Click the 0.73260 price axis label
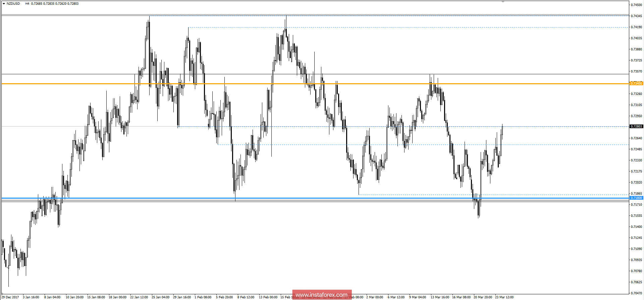 click(637, 94)
